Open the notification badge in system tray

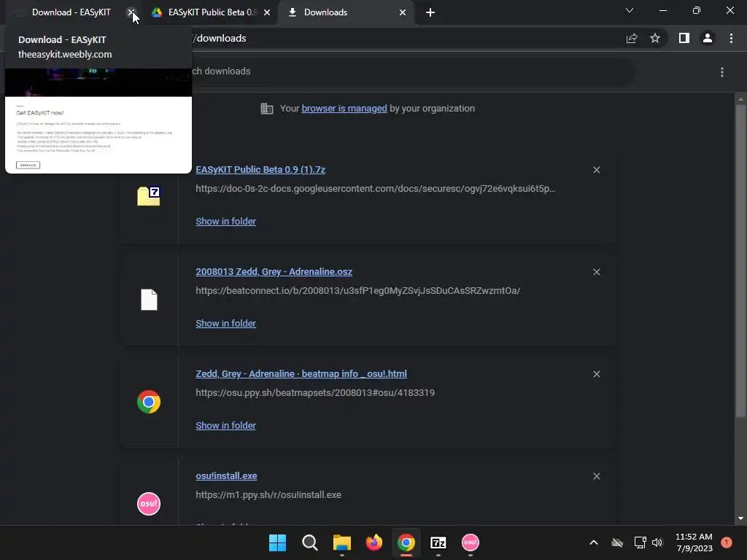point(727,542)
